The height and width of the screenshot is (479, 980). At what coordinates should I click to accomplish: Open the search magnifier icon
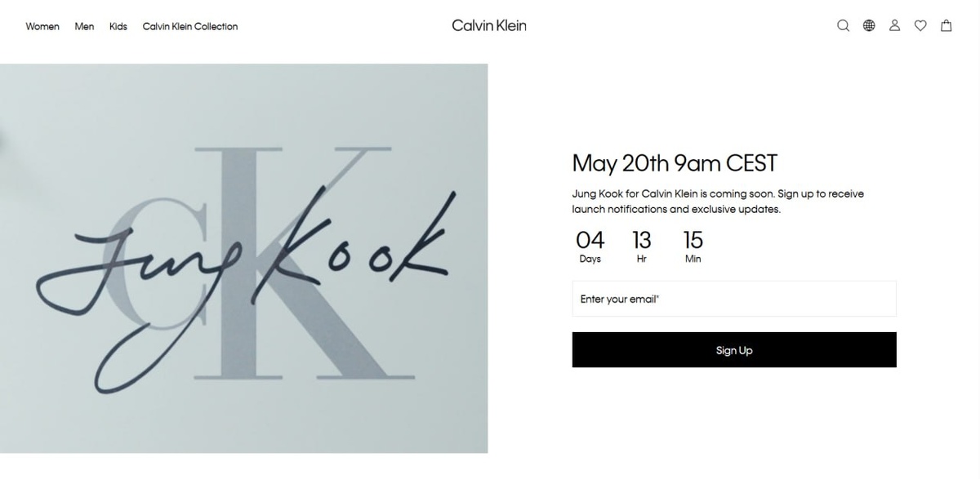click(x=844, y=25)
